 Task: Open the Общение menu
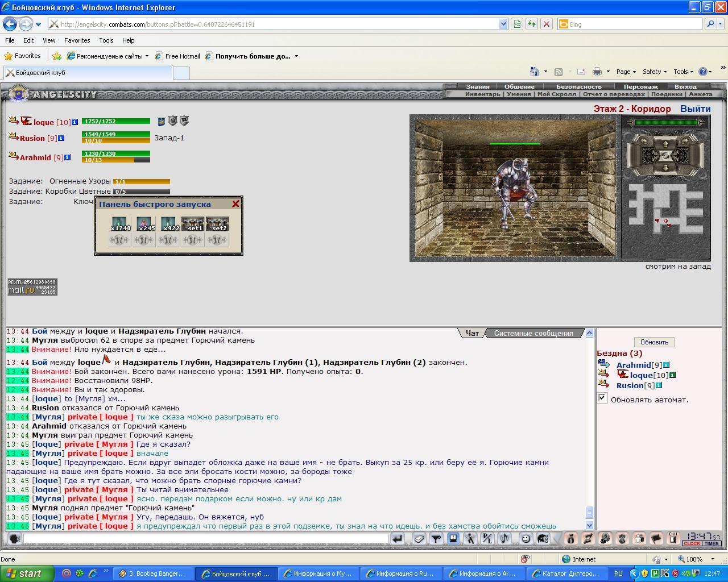(519, 87)
